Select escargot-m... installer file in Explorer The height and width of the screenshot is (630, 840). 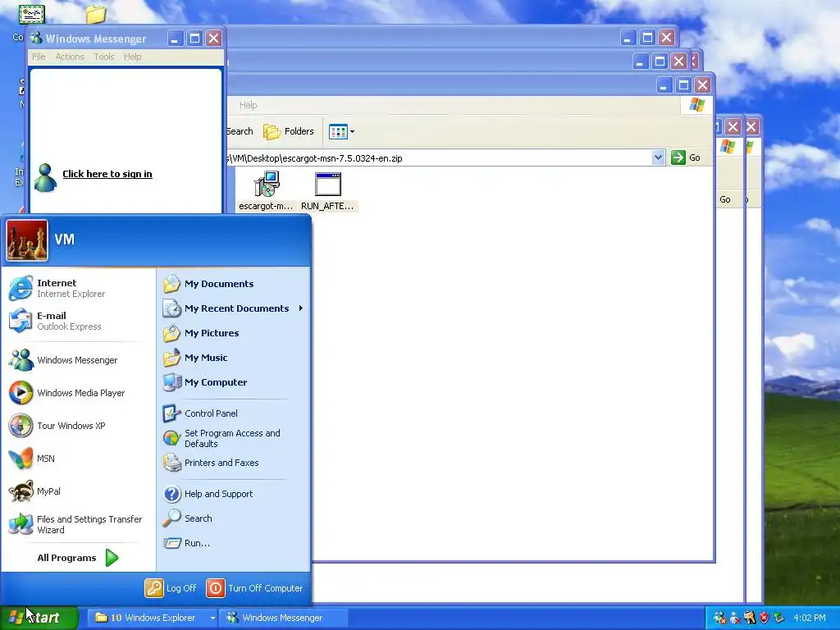pos(267,190)
